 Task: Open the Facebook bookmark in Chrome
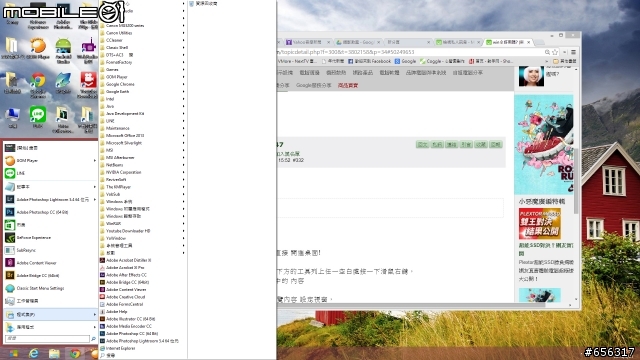[369, 61]
